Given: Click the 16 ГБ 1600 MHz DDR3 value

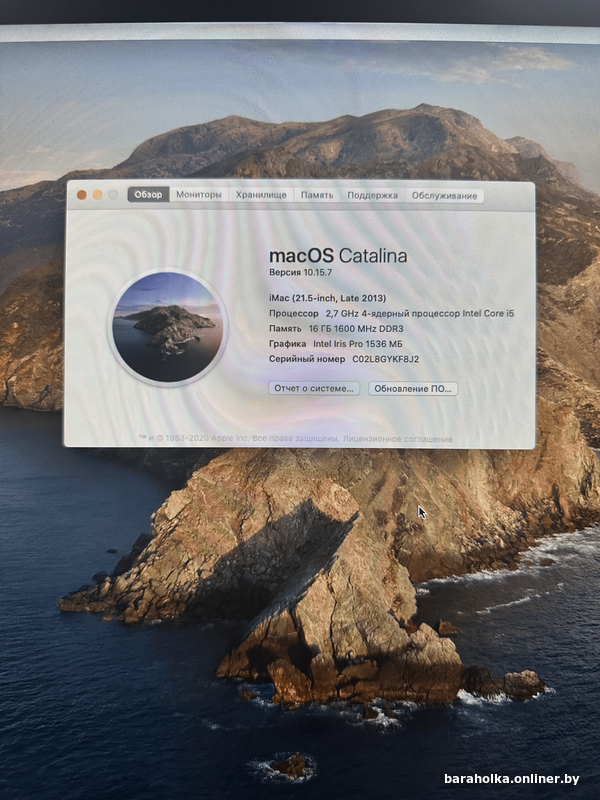Looking at the screenshot, I should click(356, 329).
